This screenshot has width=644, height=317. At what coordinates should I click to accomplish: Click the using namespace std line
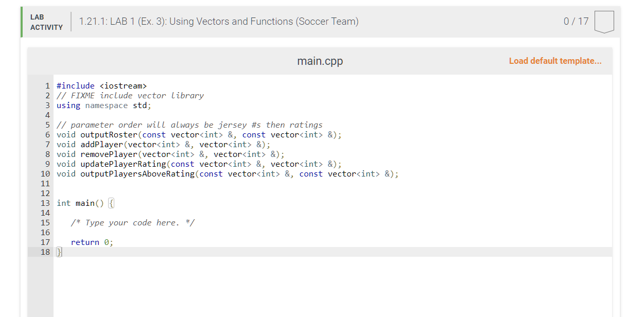coord(103,105)
